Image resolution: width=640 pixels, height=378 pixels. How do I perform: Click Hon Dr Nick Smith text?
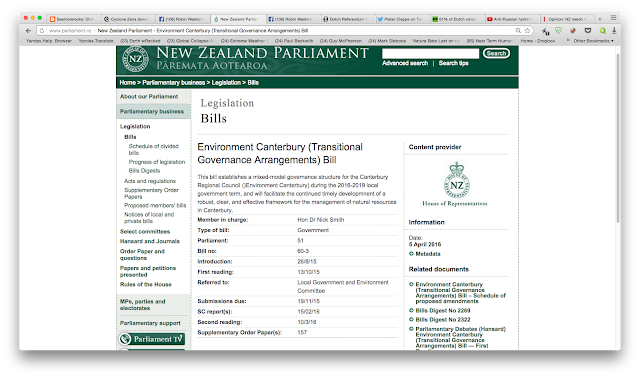pos(320,220)
